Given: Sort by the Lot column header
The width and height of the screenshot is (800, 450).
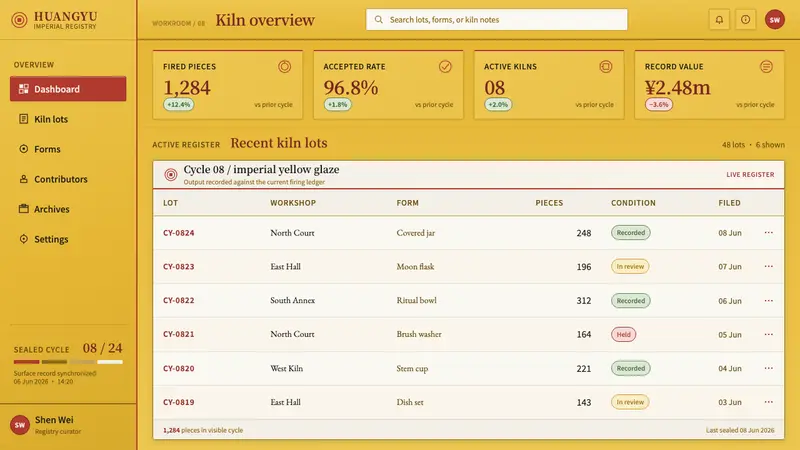Looking at the screenshot, I should pos(170,203).
